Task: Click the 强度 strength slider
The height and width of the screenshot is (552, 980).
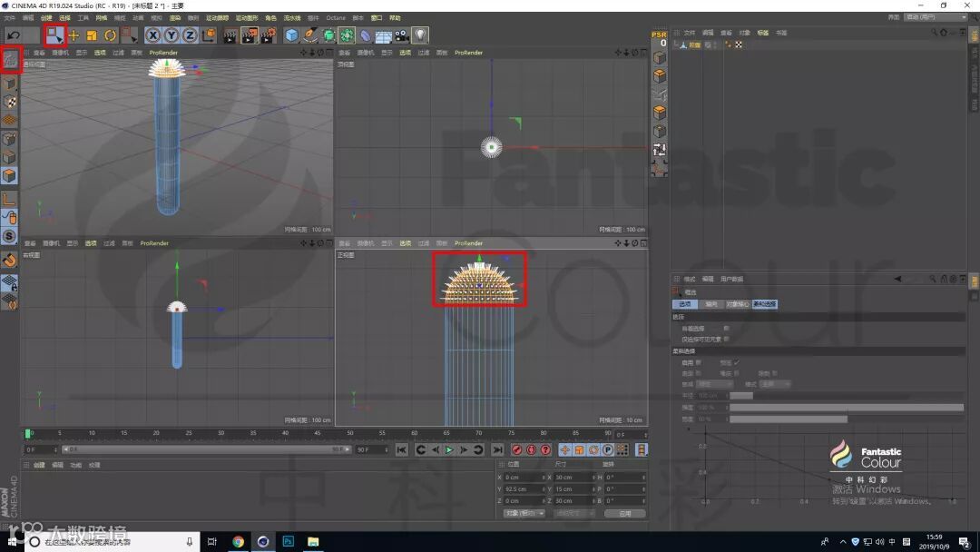Action: point(844,408)
